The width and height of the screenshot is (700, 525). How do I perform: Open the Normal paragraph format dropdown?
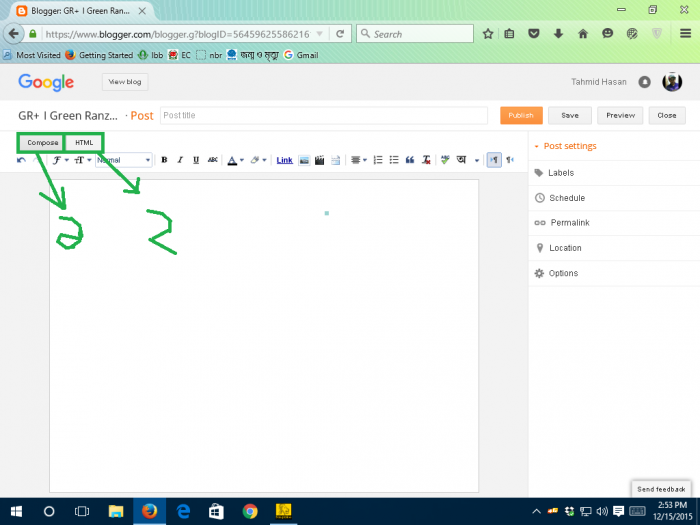point(124,160)
